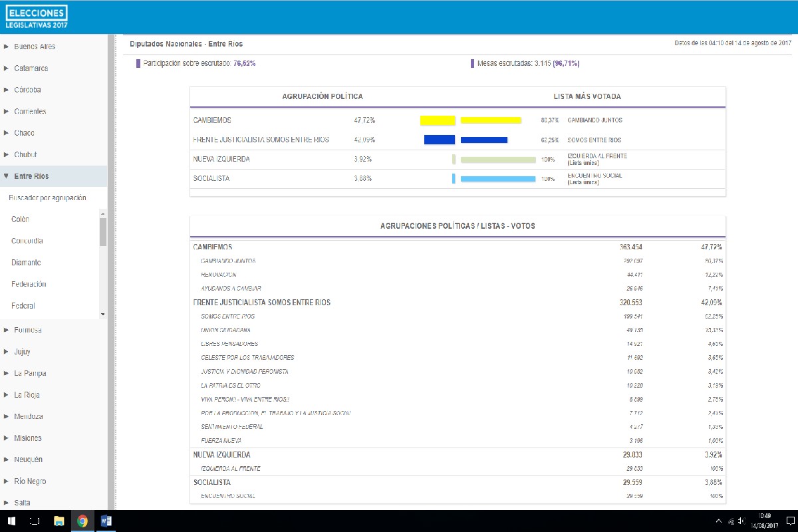Screen dimensions: 798x532
Task: Click the yellow CAMBIEMOS percentage bar
Action: click(x=438, y=120)
